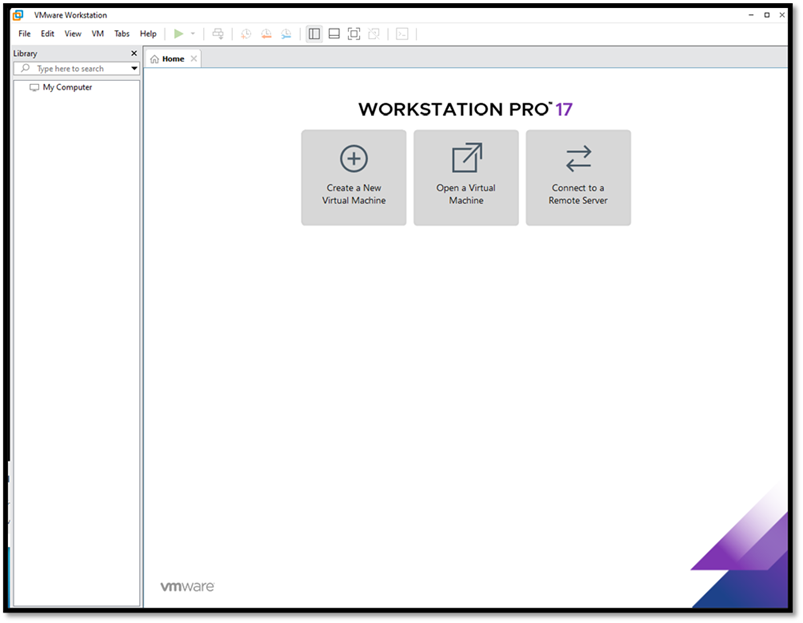Image resolution: width=803 pixels, height=623 pixels.
Task: Open the VM menu
Action: (x=97, y=33)
